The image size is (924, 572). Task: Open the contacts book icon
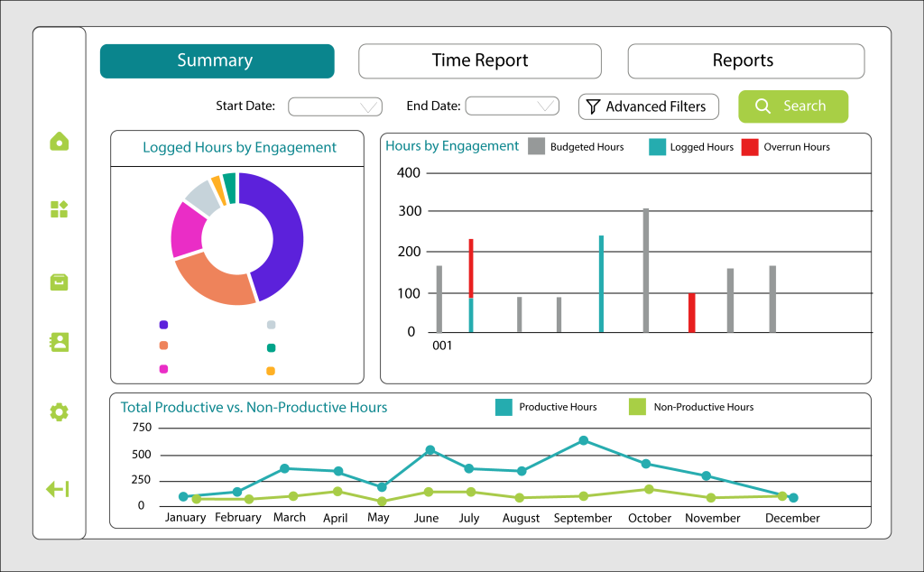60,342
